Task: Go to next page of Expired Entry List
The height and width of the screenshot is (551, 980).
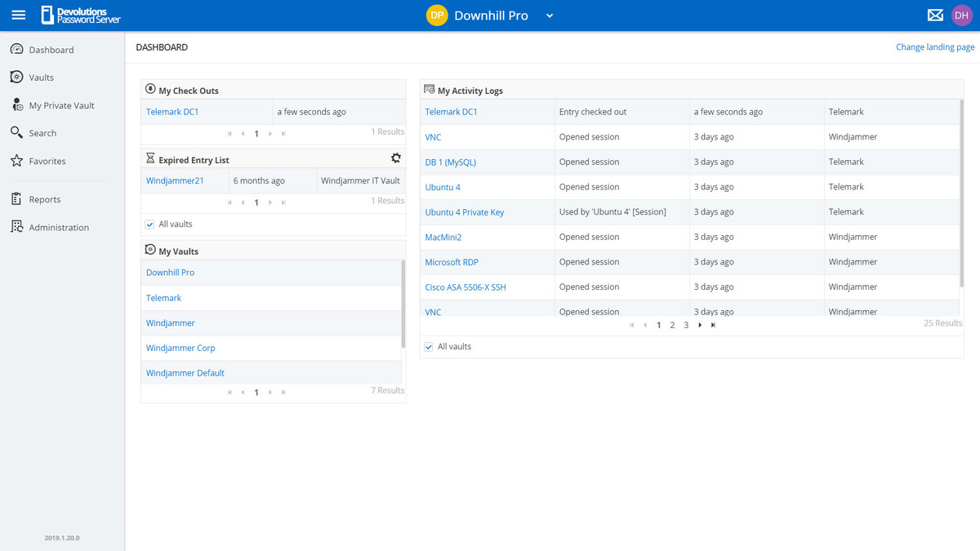Action: tap(270, 202)
